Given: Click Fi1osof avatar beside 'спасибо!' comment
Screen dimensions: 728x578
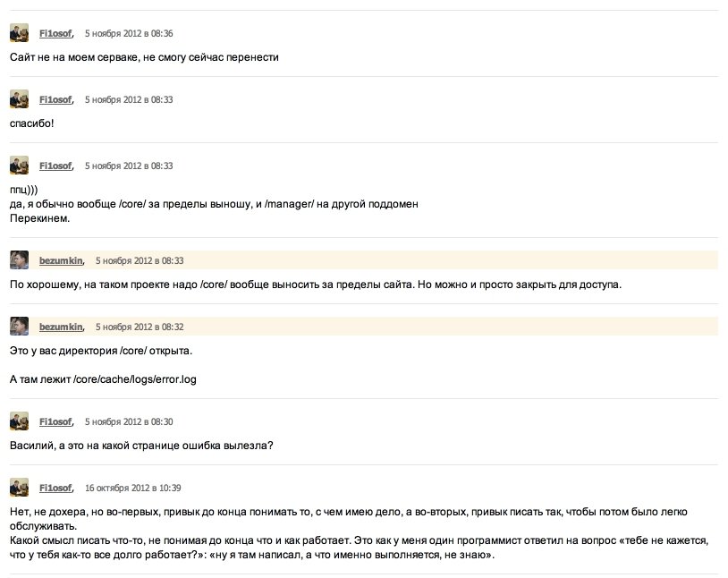Looking at the screenshot, I should [19, 99].
